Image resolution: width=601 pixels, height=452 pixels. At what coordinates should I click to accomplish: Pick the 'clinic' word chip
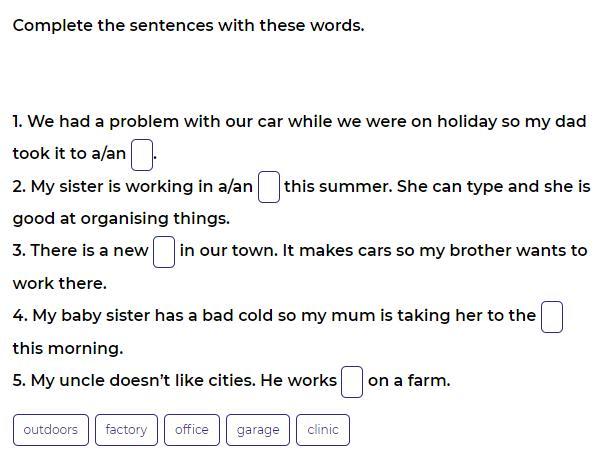[x=323, y=430]
